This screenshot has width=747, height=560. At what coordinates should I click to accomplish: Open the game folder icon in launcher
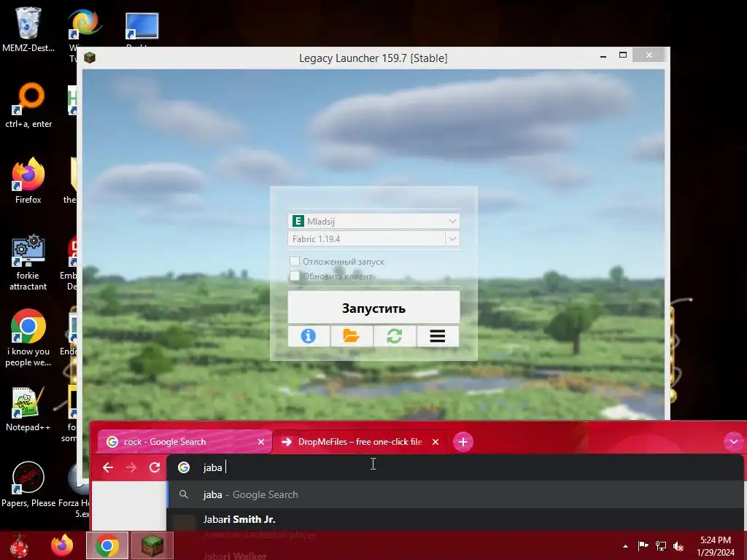[x=351, y=336]
